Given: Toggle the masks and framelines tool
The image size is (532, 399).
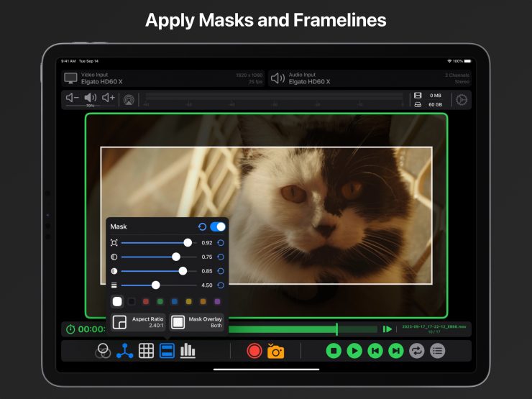Looking at the screenshot, I should pyautogui.click(x=167, y=351).
